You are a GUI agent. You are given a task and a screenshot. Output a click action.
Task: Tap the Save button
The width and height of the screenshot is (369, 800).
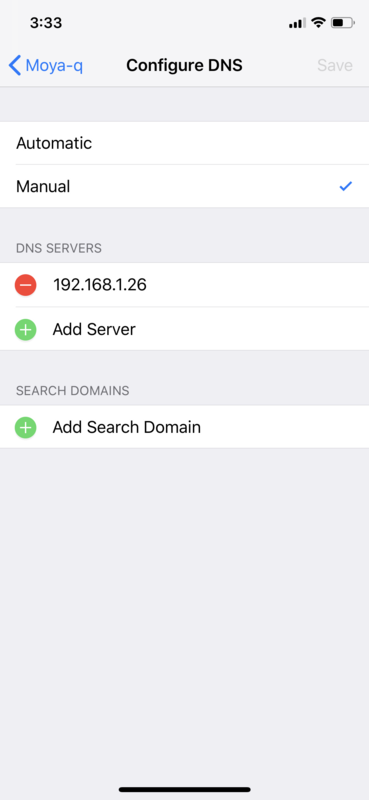coord(335,65)
